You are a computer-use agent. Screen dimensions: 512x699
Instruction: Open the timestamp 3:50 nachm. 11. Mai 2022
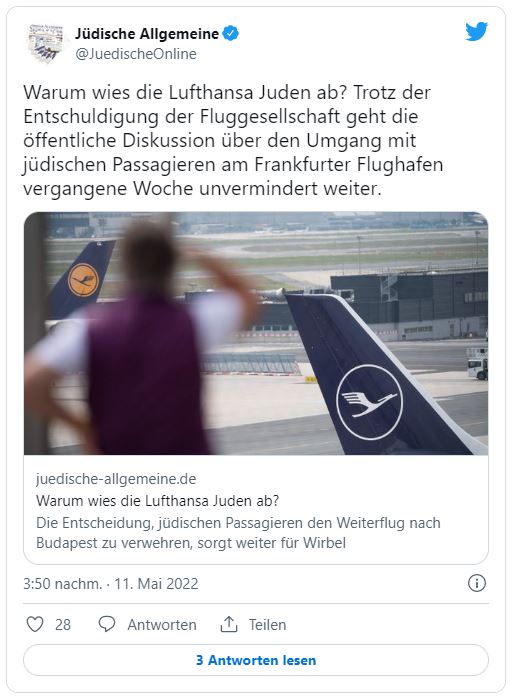(111, 584)
